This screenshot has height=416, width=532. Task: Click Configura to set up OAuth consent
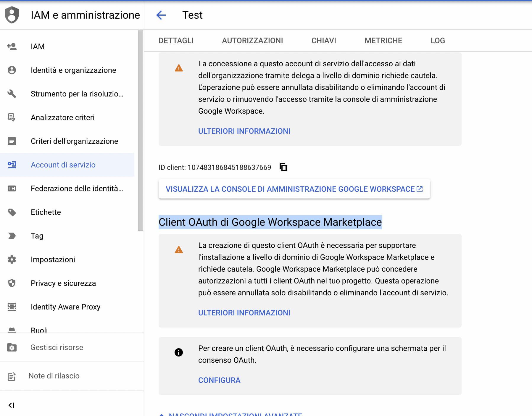pyautogui.click(x=219, y=380)
